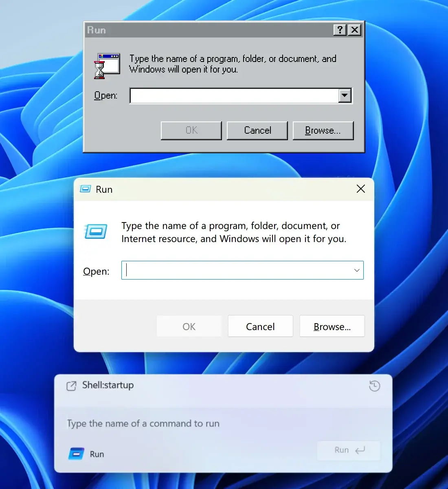Close the white Windows 11 Run dialog

pos(360,189)
